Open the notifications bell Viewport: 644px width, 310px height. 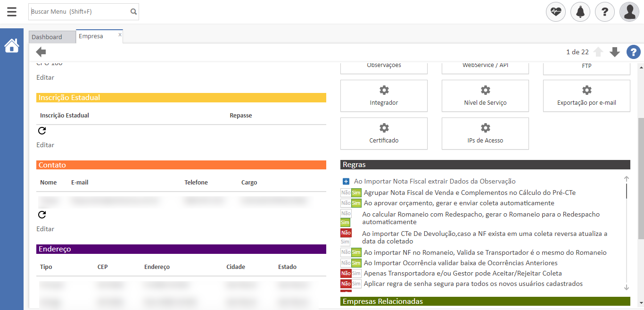pos(580,12)
